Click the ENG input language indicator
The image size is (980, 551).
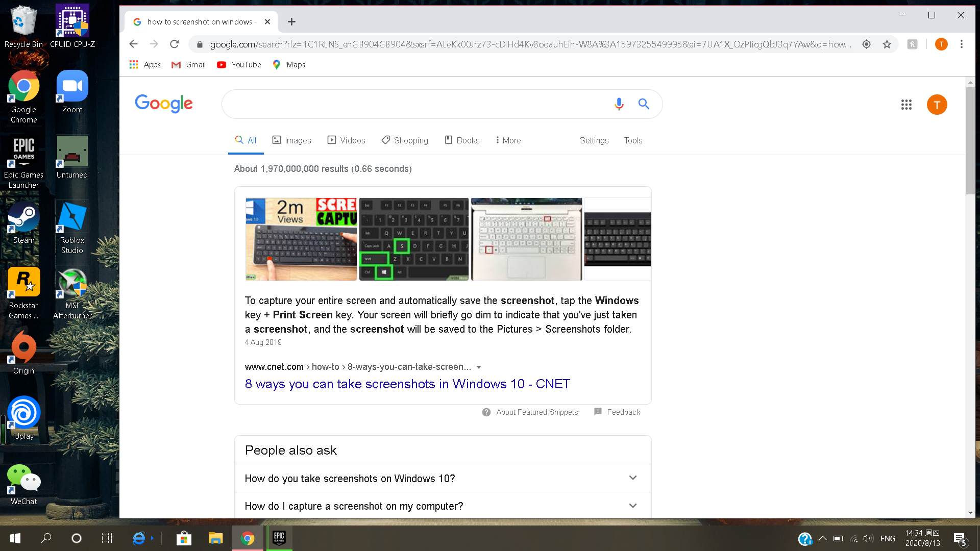point(888,538)
